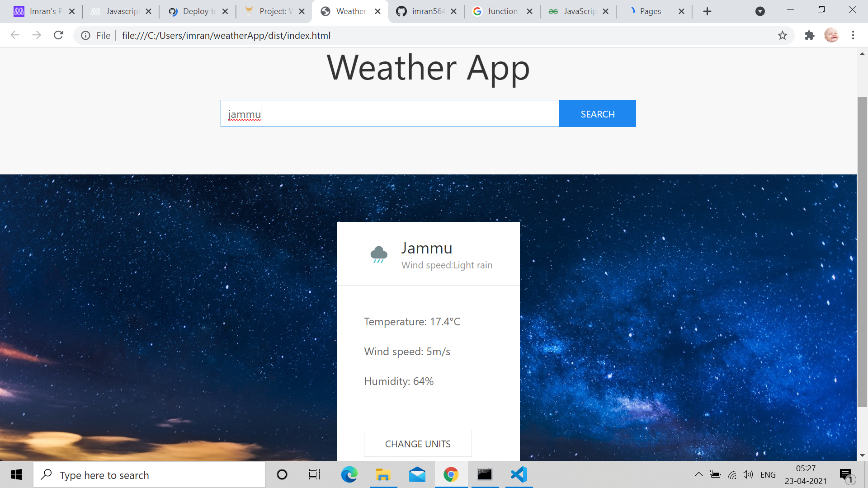
Task: Bookmark this page with star icon
Action: [x=783, y=35]
